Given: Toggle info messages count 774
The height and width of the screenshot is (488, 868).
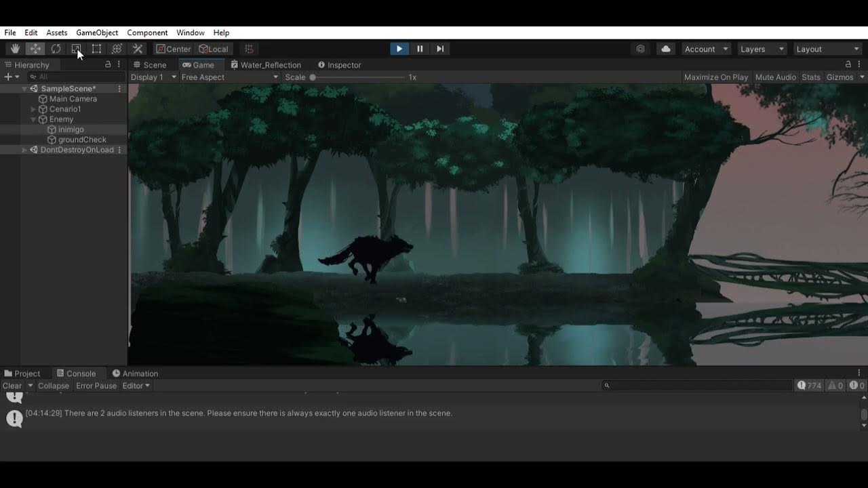Looking at the screenshot, I should click(810, 386).
